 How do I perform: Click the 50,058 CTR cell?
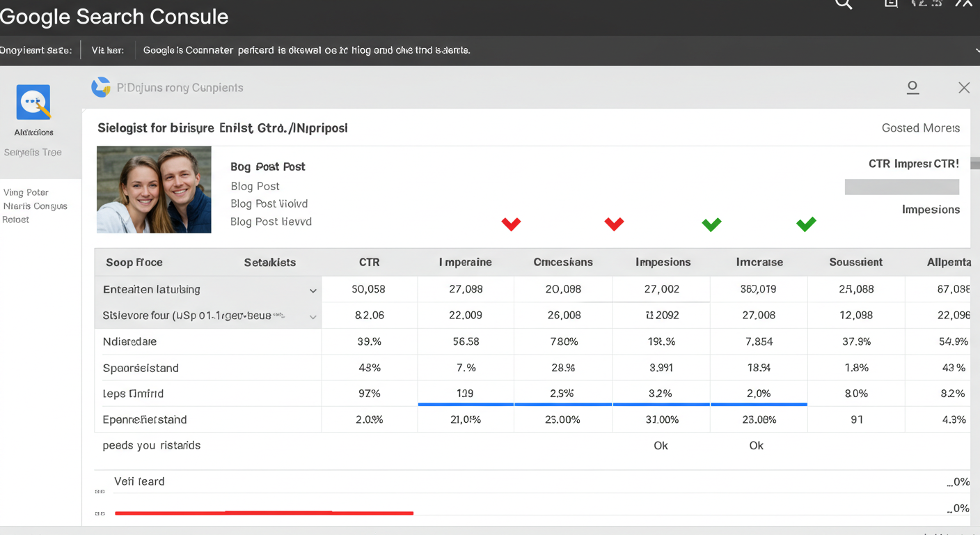(x=368, y=289)
